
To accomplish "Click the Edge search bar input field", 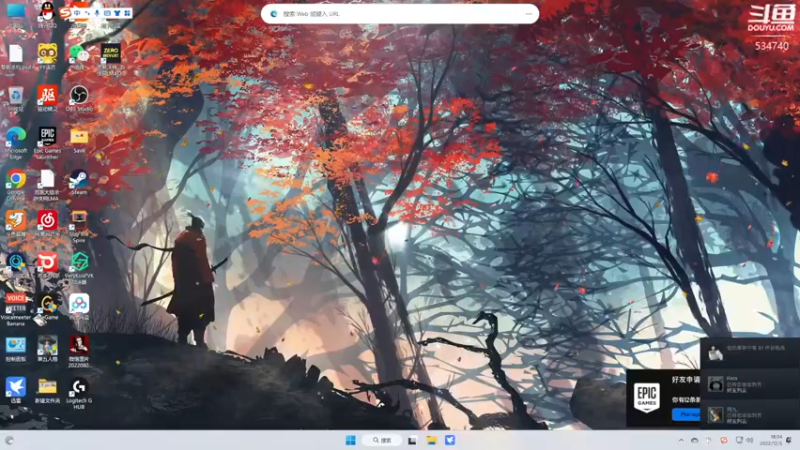I will (x=400, y=14).
